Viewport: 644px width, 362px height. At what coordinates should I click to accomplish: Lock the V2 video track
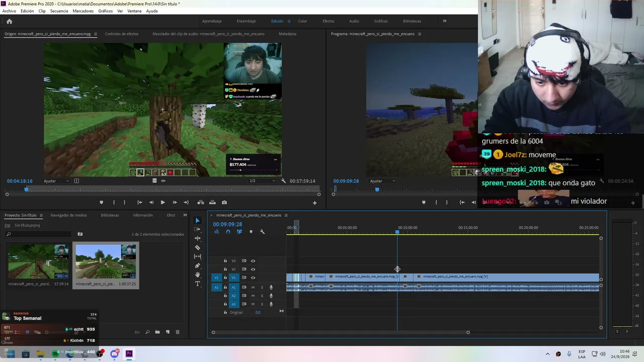point(225,269)
